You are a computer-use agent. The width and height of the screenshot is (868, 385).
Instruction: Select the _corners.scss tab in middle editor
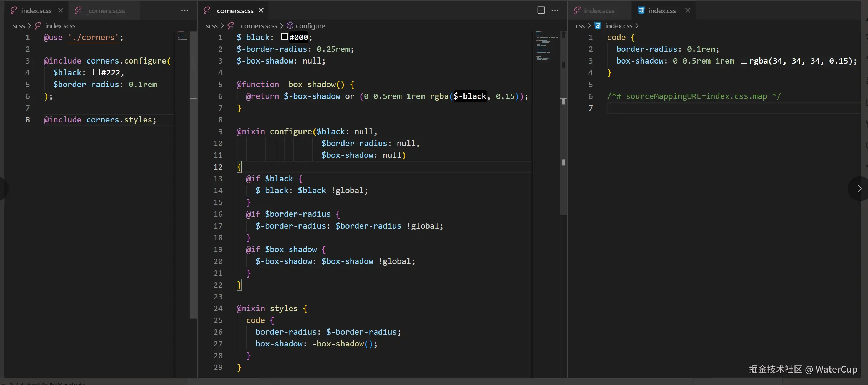coord(234,11)
